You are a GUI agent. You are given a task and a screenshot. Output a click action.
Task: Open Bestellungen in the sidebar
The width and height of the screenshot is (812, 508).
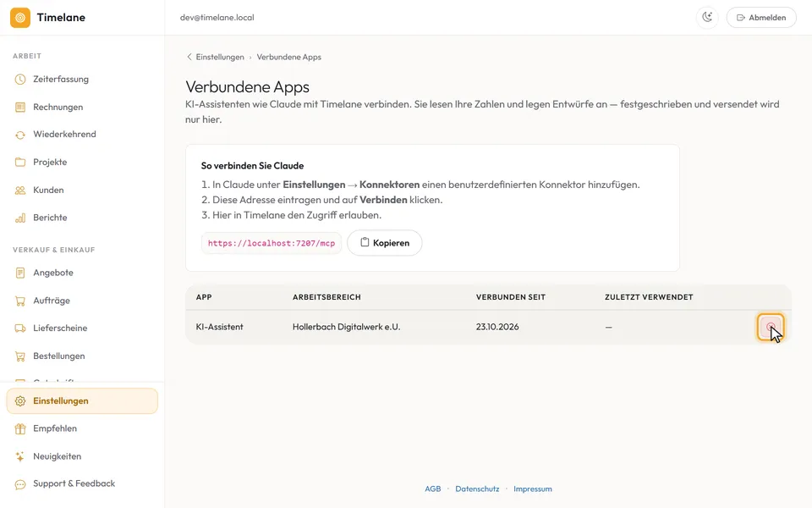pos(82,356)
